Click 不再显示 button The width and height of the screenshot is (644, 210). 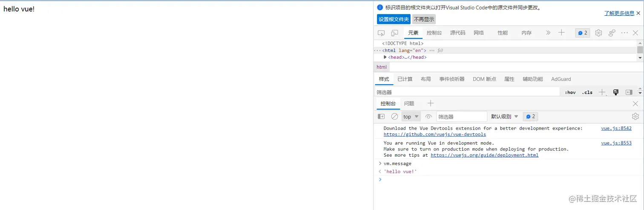[424, 19]
